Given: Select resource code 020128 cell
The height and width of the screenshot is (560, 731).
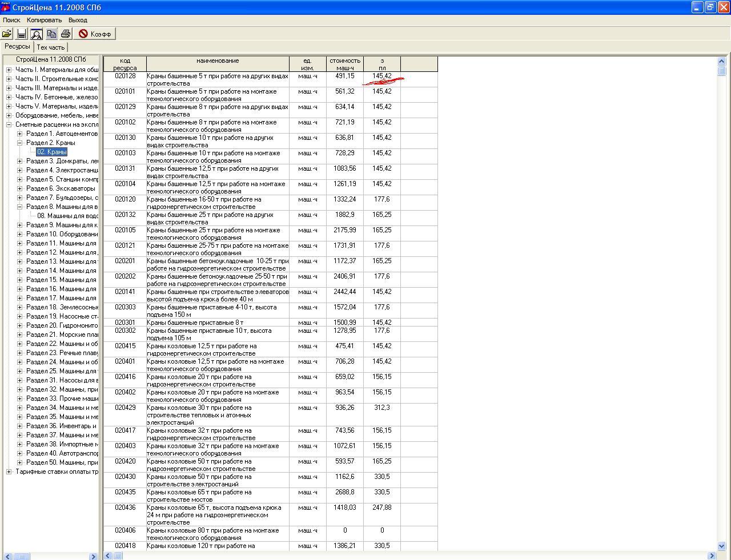Looking at the screenshot, I should (125, 79).
